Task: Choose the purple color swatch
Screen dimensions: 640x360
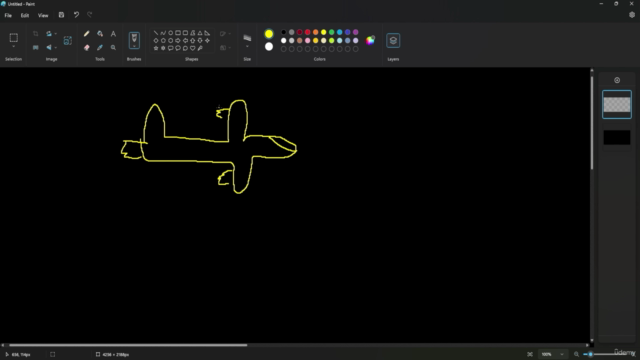Action: point(356,32)
